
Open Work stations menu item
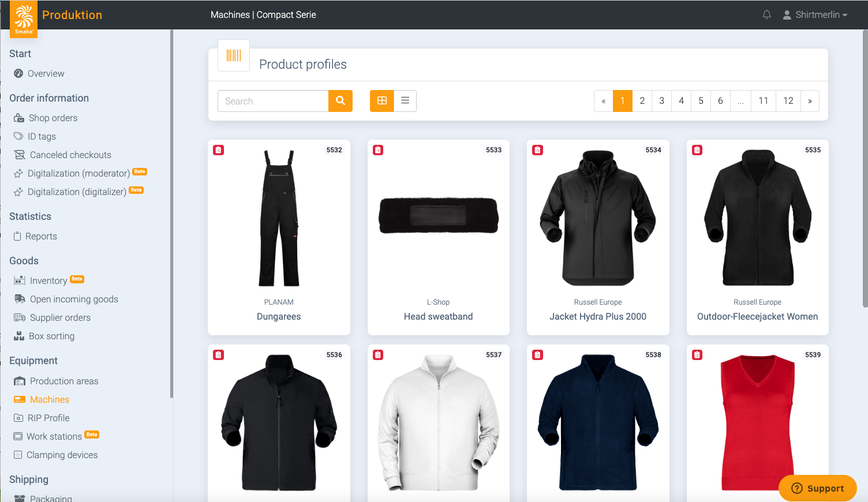click(x=54, y=437)
